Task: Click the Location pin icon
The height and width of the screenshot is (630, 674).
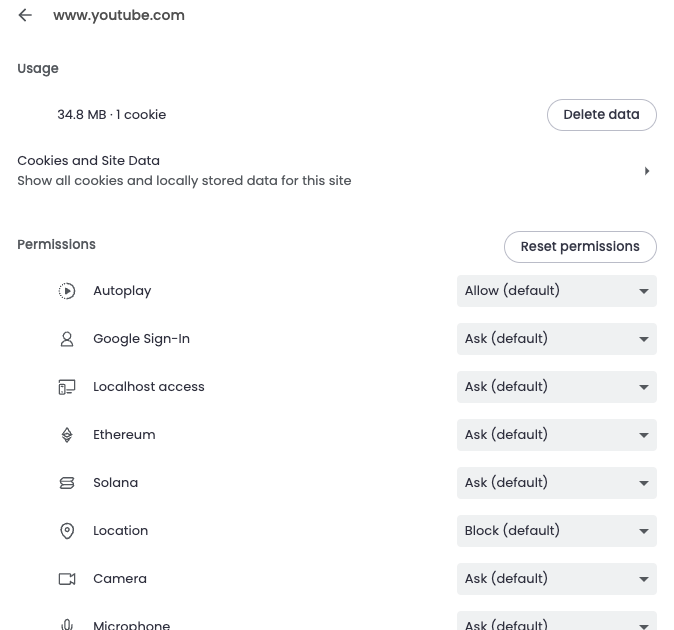Action: (67, 531)
